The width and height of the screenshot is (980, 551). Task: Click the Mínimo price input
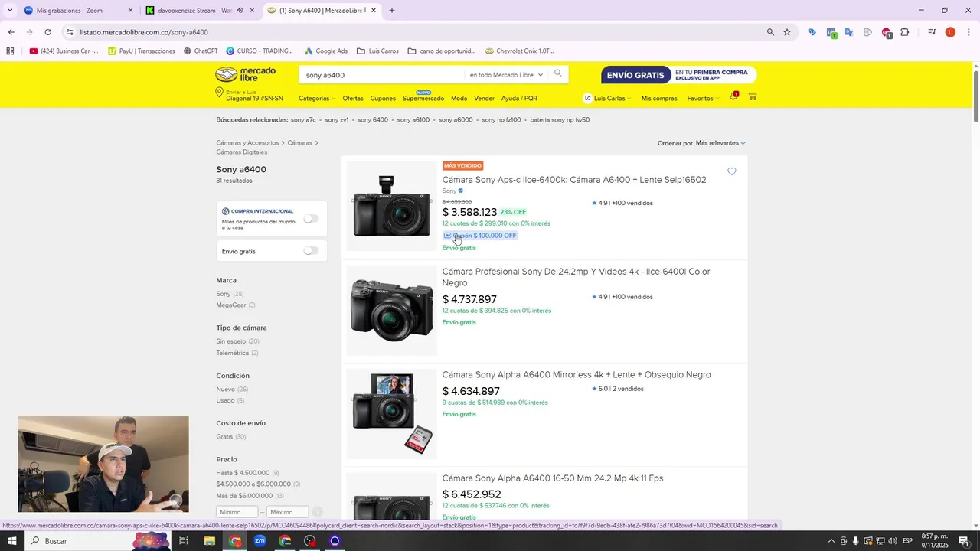coord(237,512)
